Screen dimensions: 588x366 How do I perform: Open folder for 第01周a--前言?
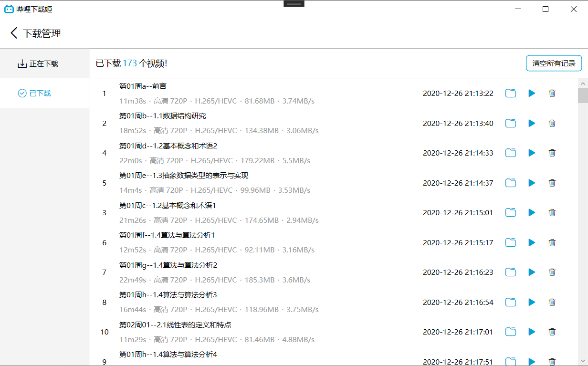(x=511, y=93)
